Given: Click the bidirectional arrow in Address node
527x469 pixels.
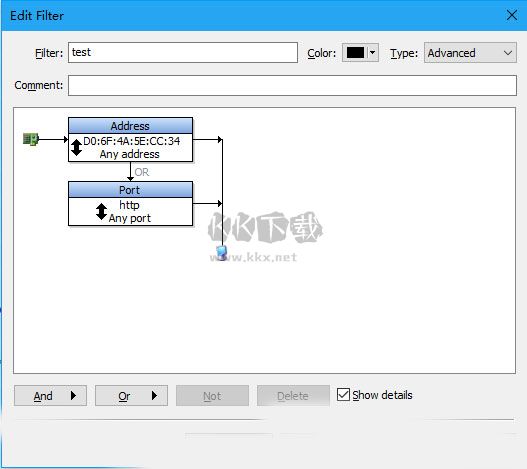Looking at the screenshot, I should (77, 148).
